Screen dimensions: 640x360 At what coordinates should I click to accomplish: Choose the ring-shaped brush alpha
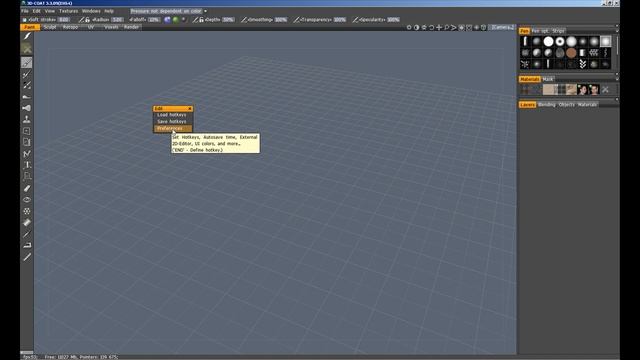pyautogui.click(x=560, y=41)
